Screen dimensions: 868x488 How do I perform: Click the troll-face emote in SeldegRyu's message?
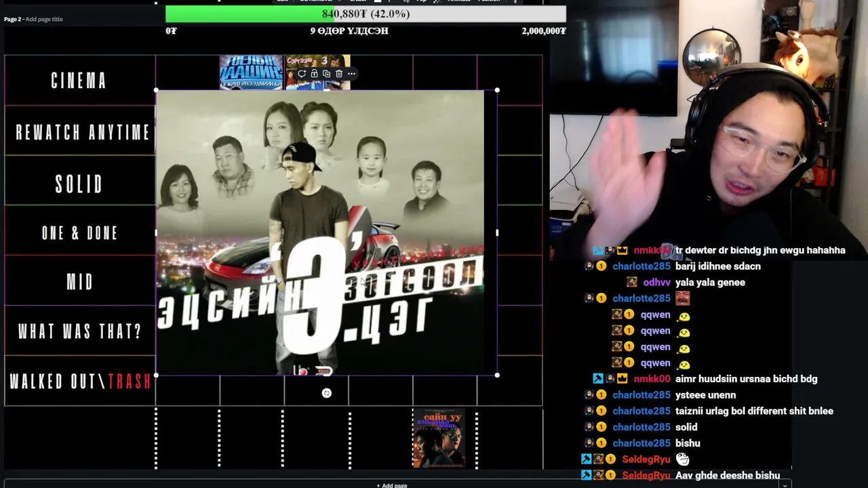(x=683, y=460)
